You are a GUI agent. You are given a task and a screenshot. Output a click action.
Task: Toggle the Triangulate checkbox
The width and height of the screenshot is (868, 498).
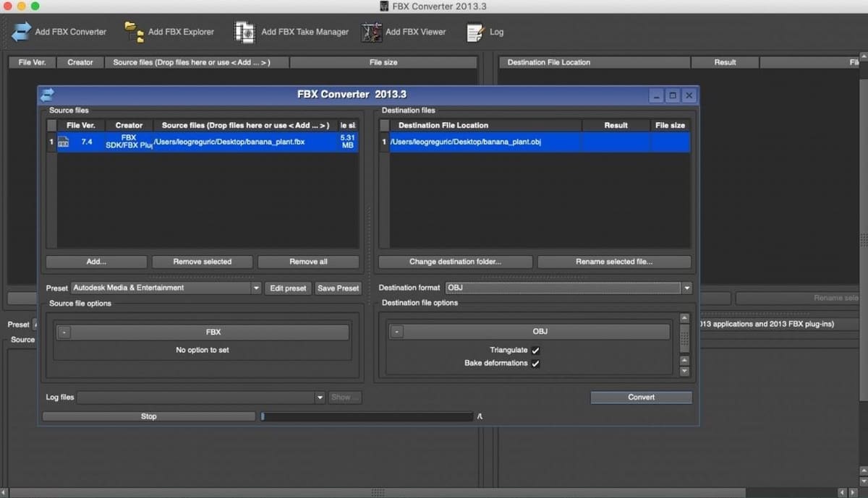pyautogui.click(x=535, y=351)
